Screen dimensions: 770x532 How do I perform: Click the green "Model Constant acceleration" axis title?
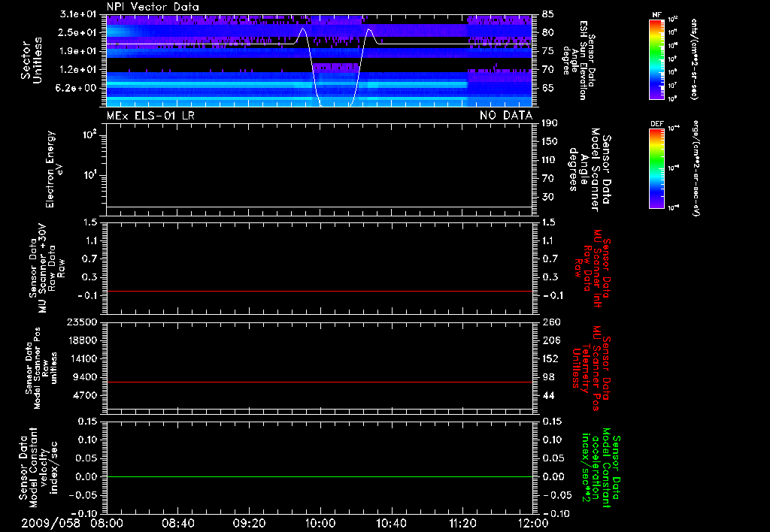click(x=601, y=468)
